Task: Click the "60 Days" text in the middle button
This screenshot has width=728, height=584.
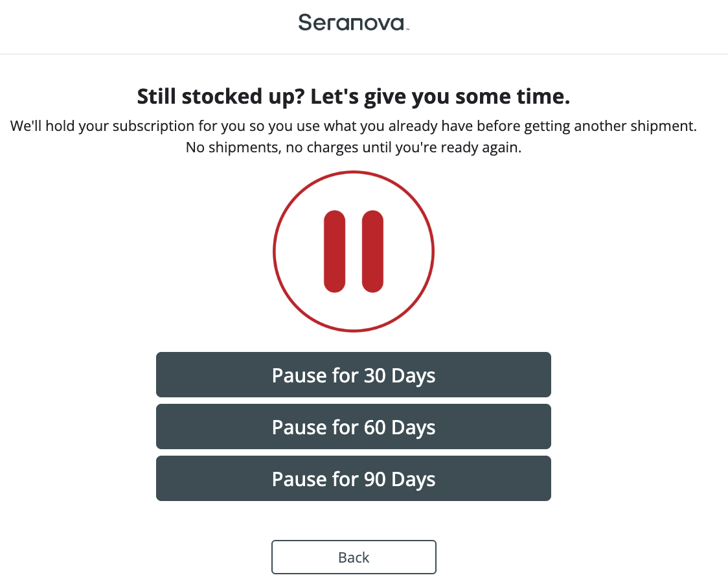Action: [x=400, y=427]
